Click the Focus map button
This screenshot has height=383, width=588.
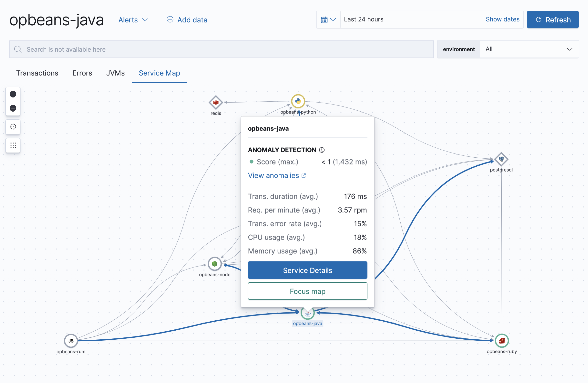[x=307, y=291]
